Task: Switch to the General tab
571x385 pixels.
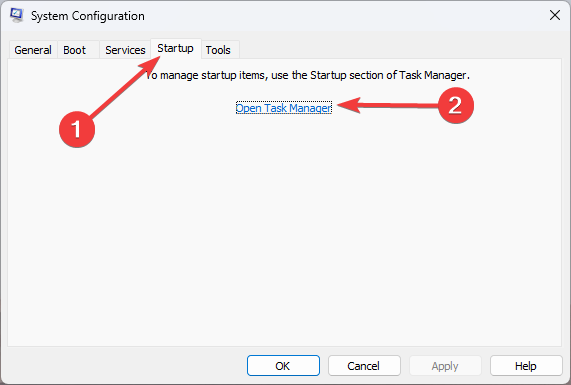Action: click(x=33, y=50)
